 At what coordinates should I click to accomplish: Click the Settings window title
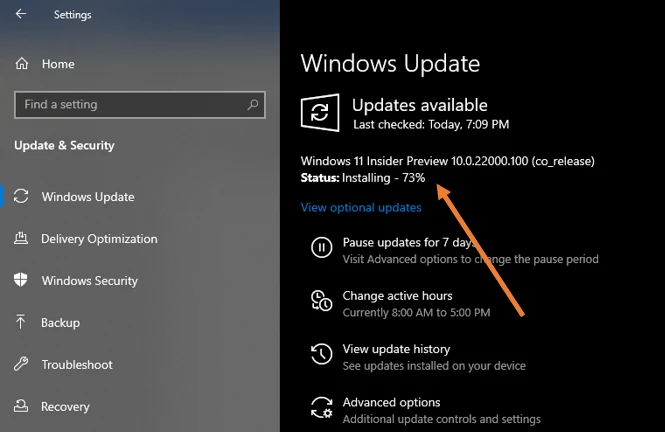(73, 15)
